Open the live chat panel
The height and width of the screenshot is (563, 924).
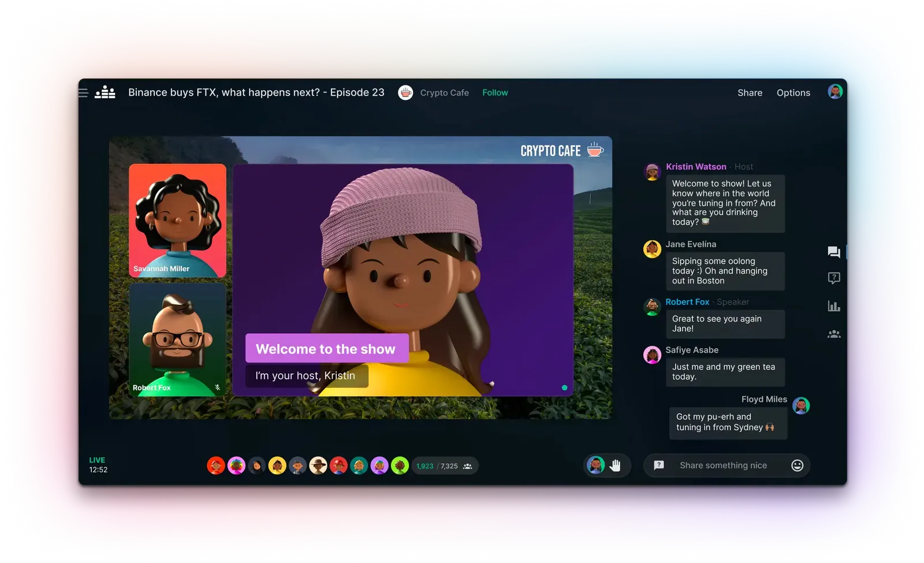pyautogui.click(x=834, y=252)
